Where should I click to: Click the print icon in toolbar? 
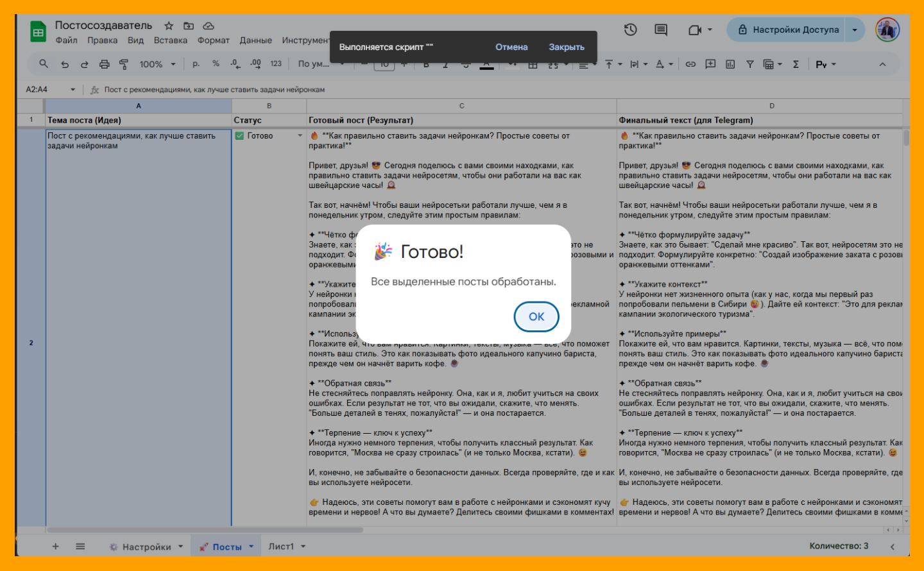[105, 64]
